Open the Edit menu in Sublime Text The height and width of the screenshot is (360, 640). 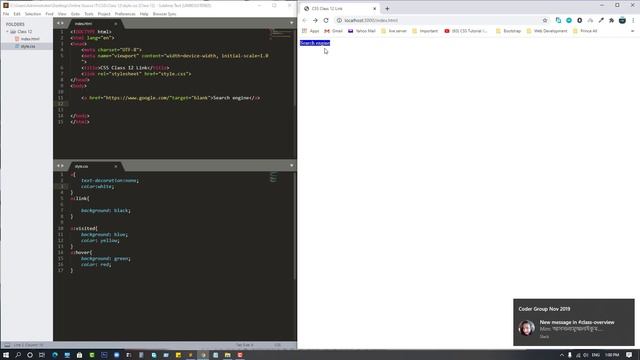point(17,14)
